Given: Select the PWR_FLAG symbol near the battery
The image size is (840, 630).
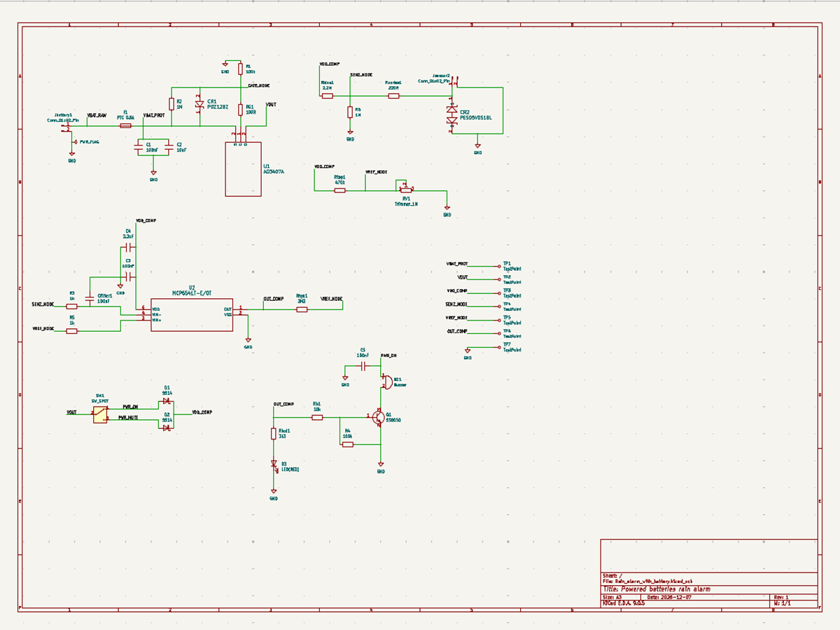Looking at the screenshot, I should (x=74, y=142).
